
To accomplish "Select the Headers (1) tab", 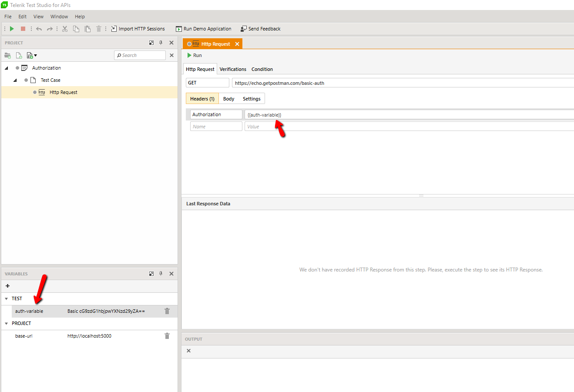I will (202, 99).
